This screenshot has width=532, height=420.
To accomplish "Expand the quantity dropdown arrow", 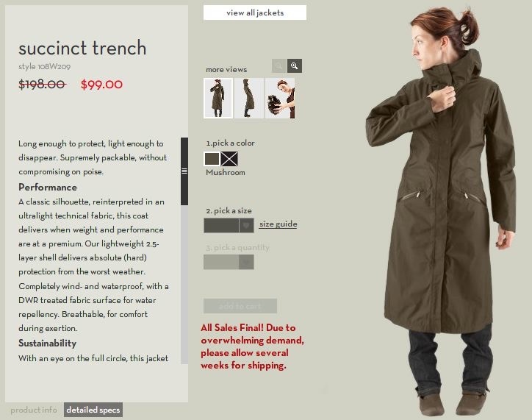I will (246, 262).
